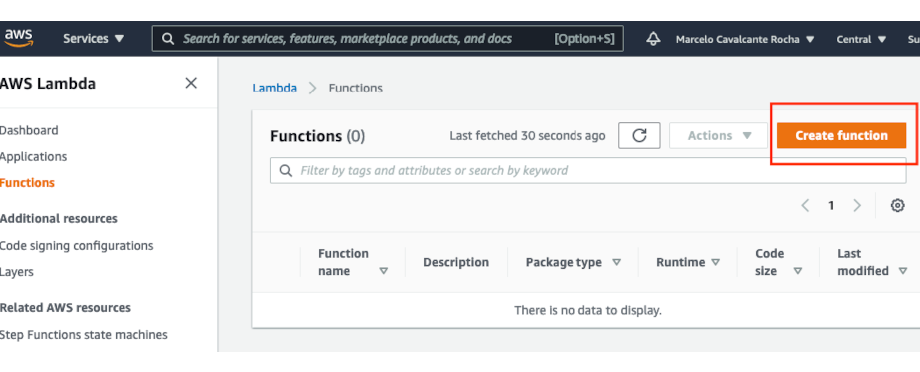This screenshot has height=372, width=920.
Task: Refresh the functions list
Action: (x=639, y=136)
